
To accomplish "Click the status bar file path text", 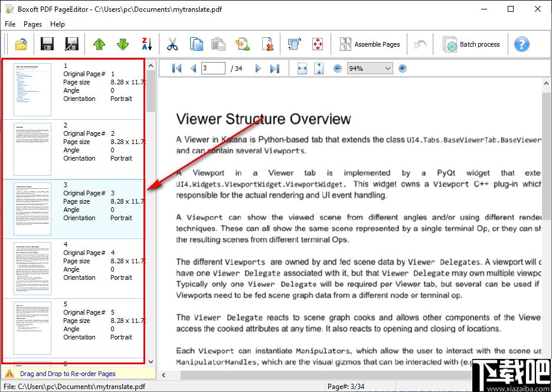I will point(74,386).
